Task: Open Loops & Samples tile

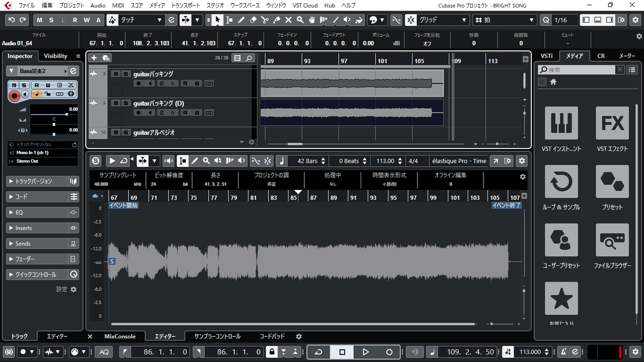Action: pos(561,181)
